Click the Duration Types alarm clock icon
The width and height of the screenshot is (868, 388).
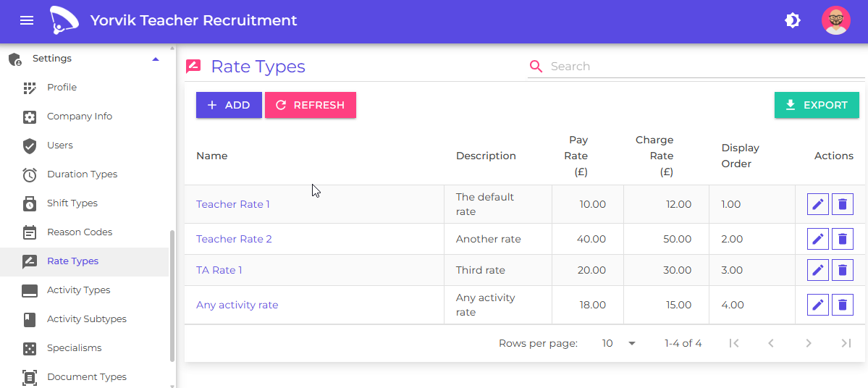[x=30, y=174]
